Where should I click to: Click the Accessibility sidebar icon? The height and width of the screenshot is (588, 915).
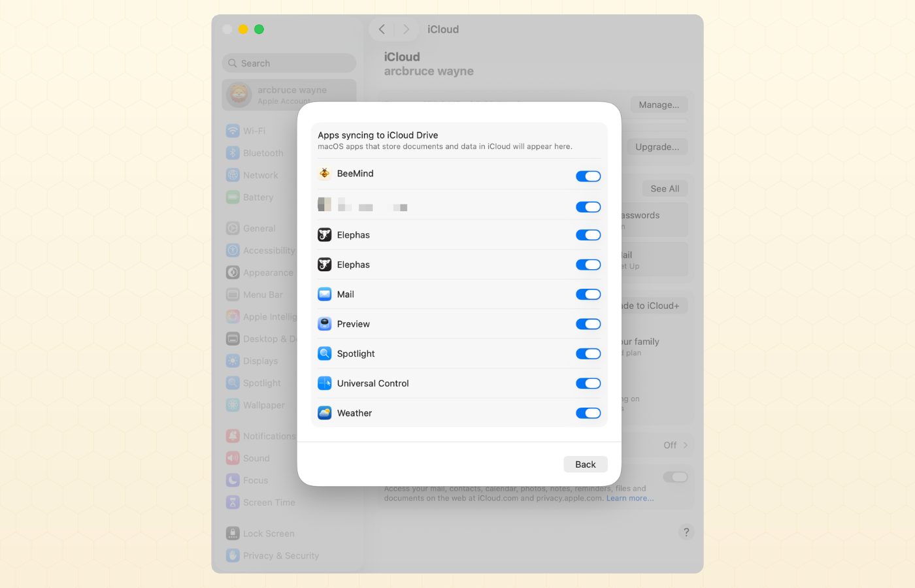coord(233,250)
